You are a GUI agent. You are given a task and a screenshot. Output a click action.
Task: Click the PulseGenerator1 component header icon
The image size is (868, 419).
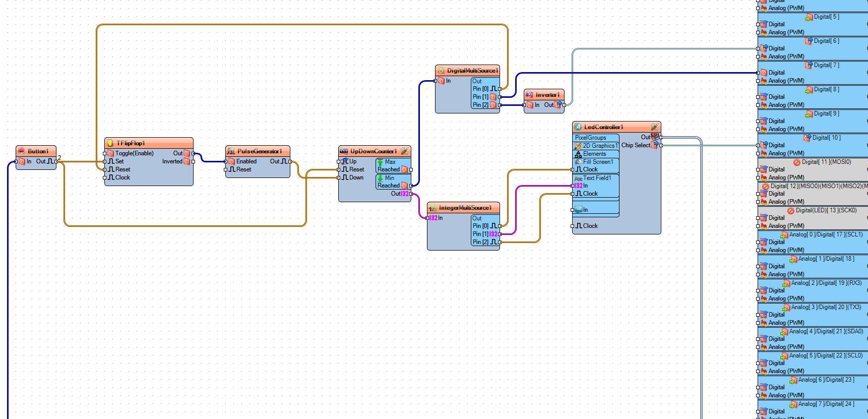coord(231,151)
